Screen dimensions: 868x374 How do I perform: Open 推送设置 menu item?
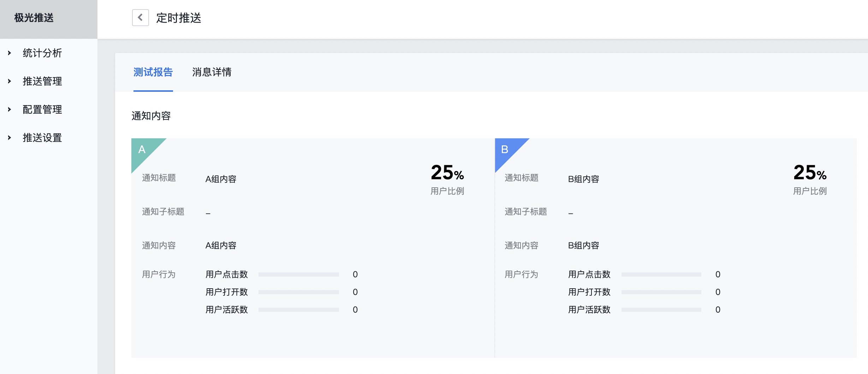(42, 138)
